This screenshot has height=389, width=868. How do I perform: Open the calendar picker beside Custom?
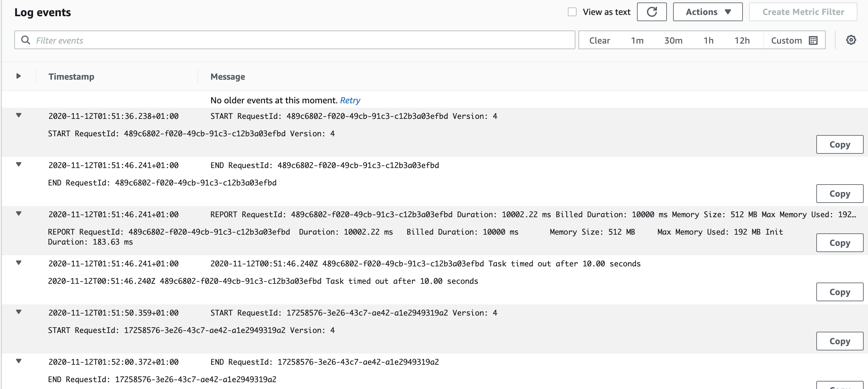coord(814,40)
